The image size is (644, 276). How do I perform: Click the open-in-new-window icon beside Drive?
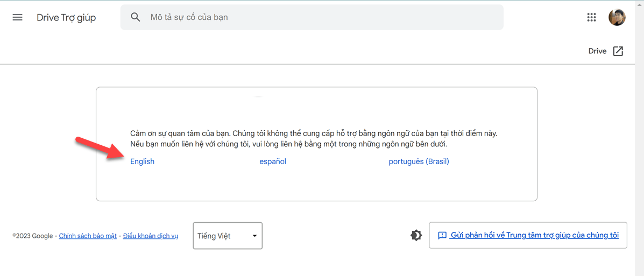tap(618, 51)
